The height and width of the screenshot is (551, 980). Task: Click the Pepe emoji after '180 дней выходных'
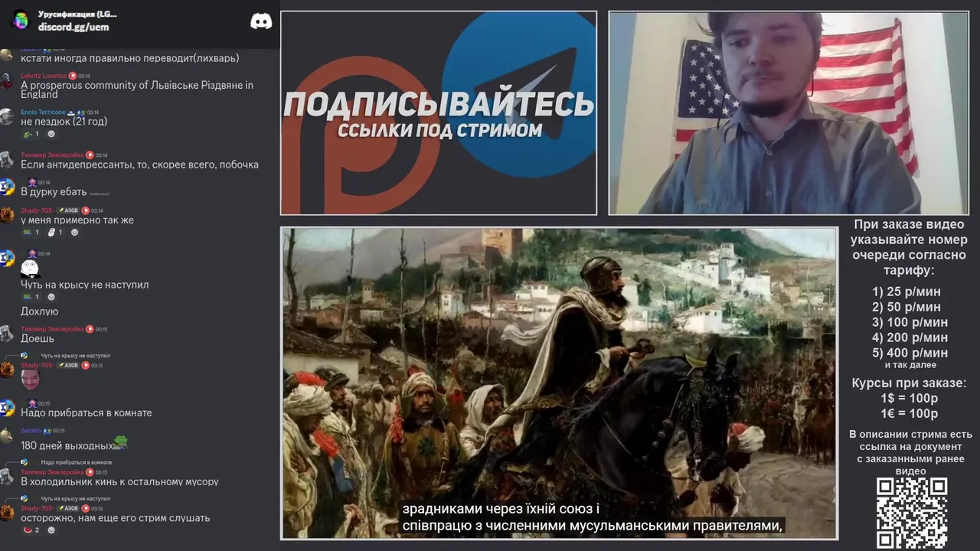[x=120, y=442]
